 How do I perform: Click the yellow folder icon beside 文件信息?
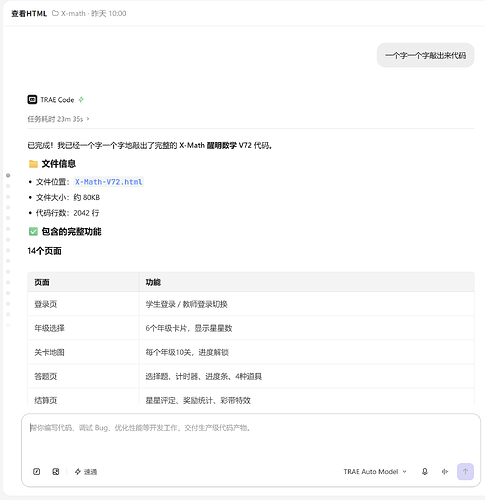coord(33,164)
